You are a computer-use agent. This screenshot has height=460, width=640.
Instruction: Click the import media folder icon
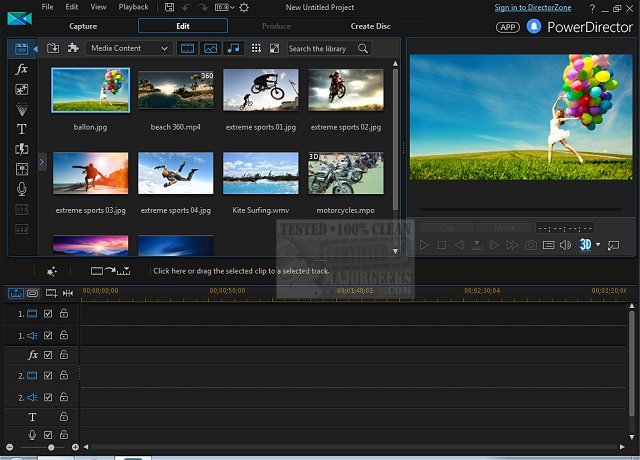[53, 48]
